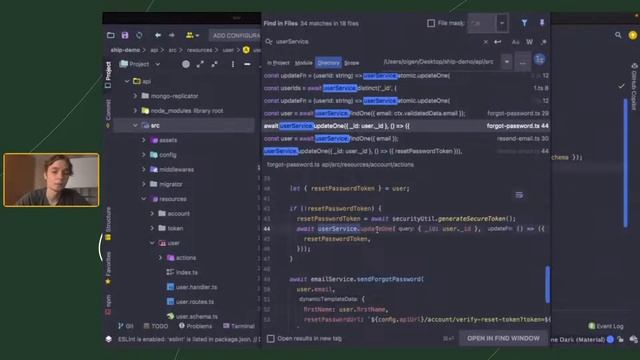The image size is (640, 360).
Task: Select the Module scope tab
Action: coord(303,63)
